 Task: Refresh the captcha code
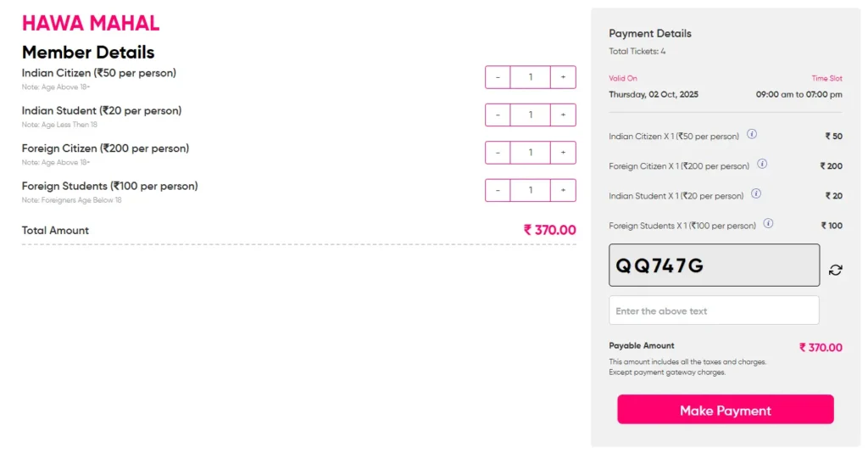tap(836, 270)
